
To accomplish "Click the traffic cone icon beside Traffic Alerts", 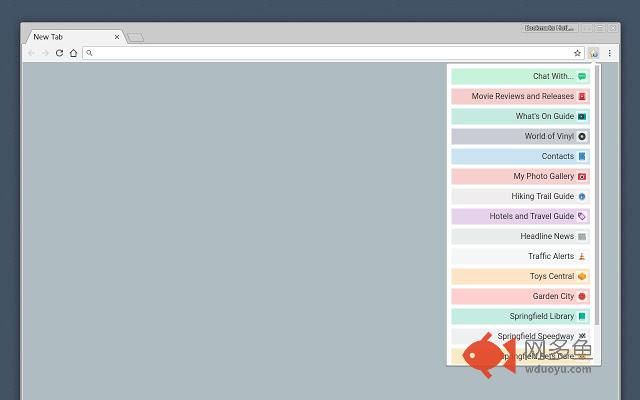I will coord(582,256).
